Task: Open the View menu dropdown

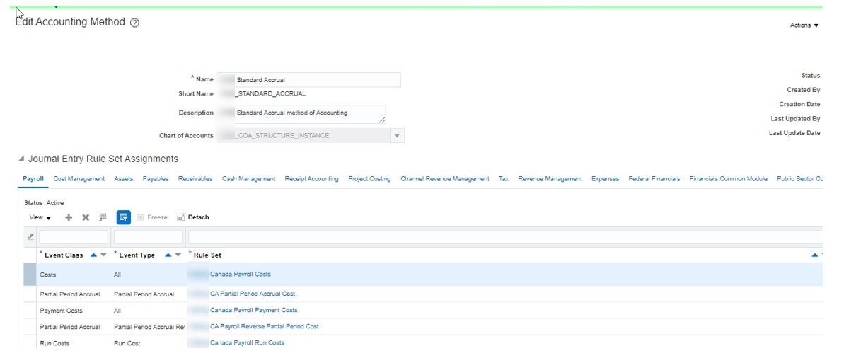Action: pos(40,218)
